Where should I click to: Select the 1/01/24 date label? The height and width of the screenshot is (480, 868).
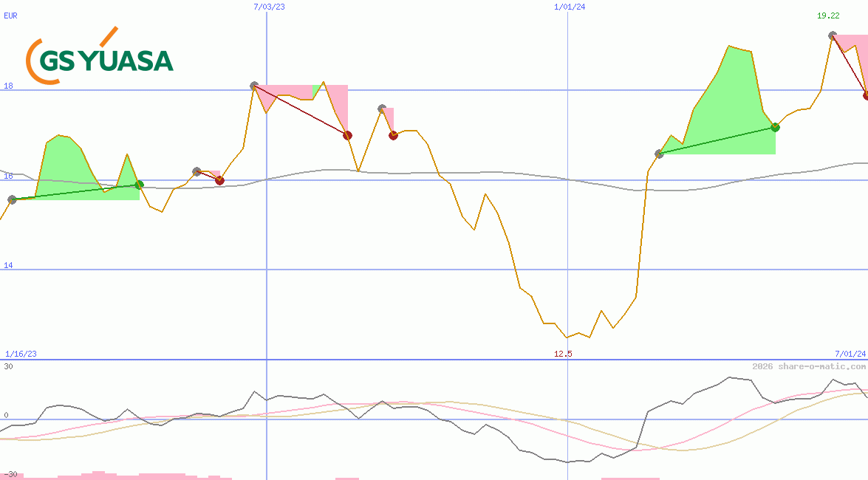(x=570, y=7)
